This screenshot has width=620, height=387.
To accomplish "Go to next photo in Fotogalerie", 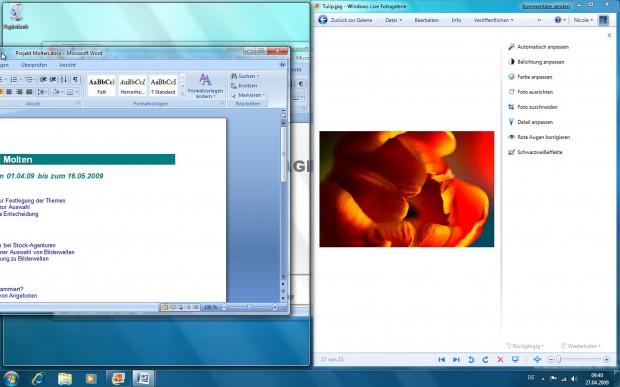I will pos(456,359).
